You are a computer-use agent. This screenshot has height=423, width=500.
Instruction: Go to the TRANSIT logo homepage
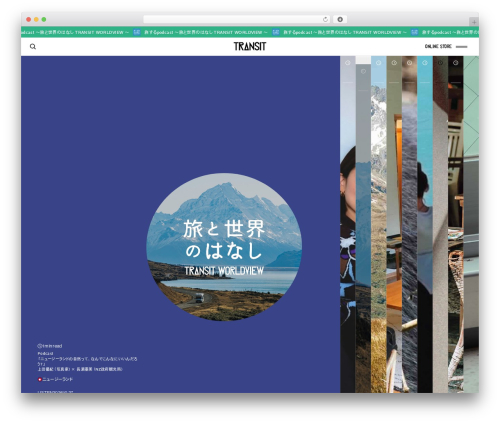coord(250,46)
